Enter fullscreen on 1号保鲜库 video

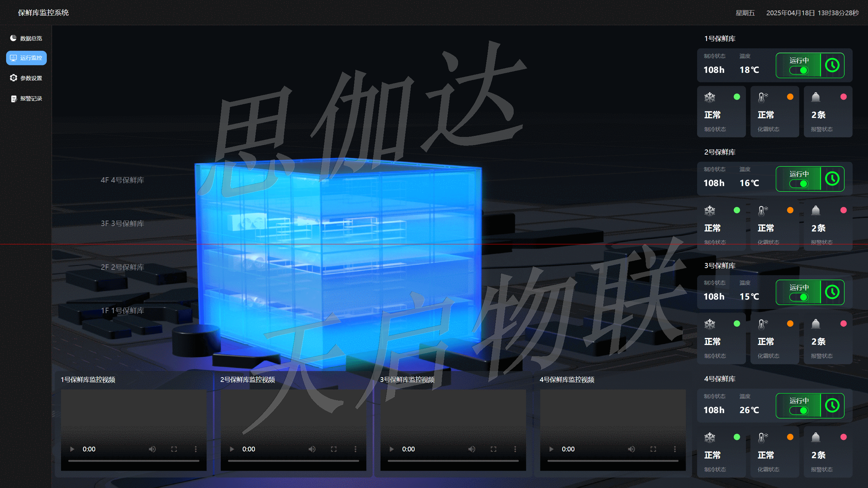[x=174, y=449]
